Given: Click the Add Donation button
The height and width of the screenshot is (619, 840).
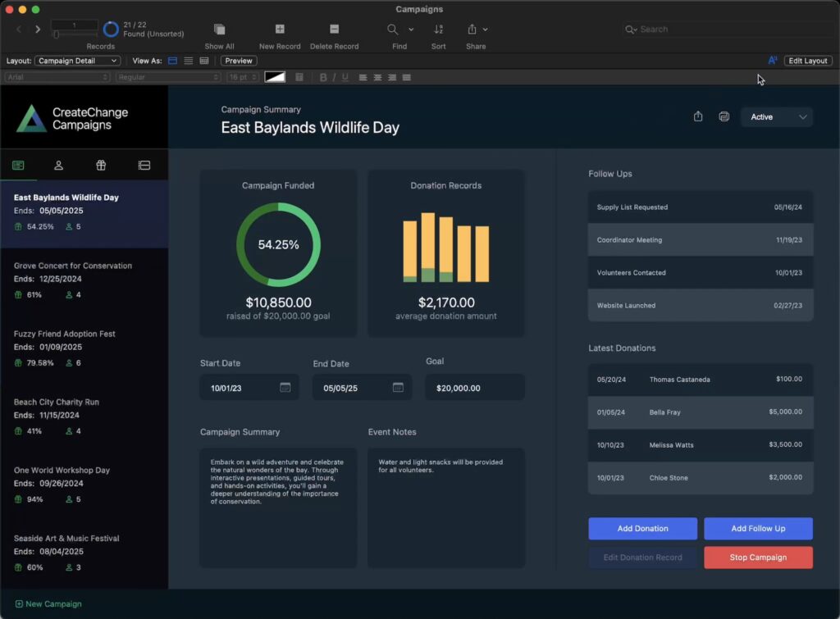Looking at the screenshot, I should (642, 529).
